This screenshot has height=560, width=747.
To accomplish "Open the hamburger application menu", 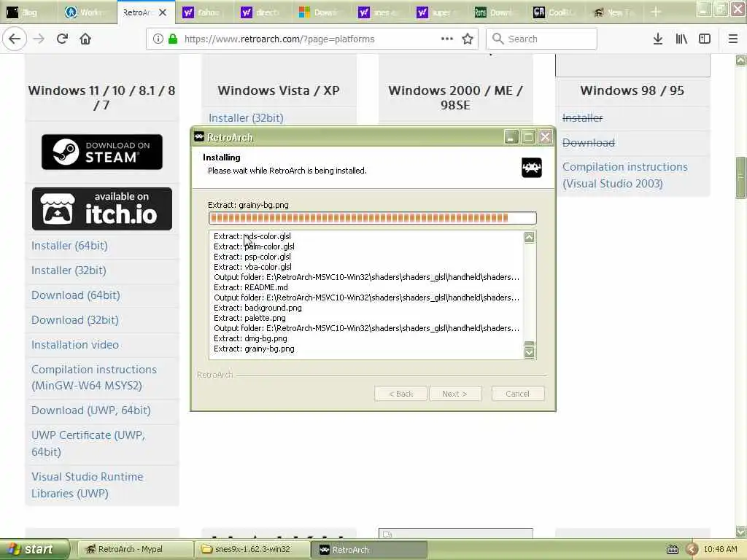I will pos(733,39).
